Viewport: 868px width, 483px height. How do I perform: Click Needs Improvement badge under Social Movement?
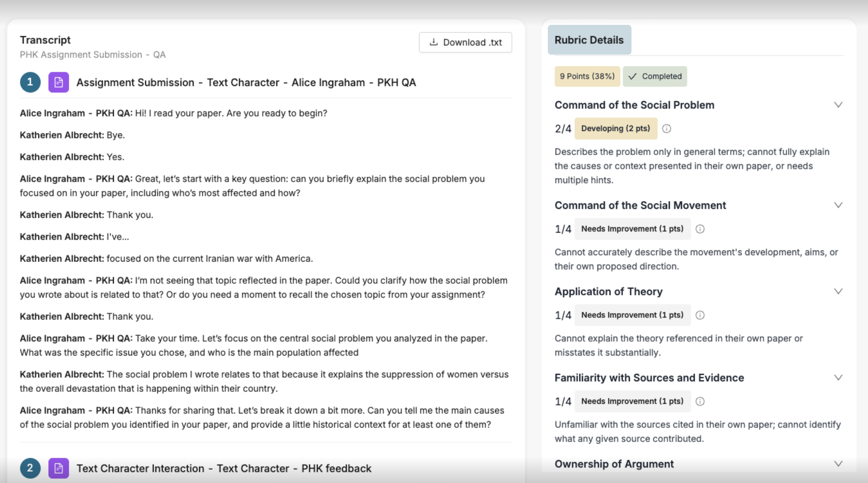click(x=632, y=229)
